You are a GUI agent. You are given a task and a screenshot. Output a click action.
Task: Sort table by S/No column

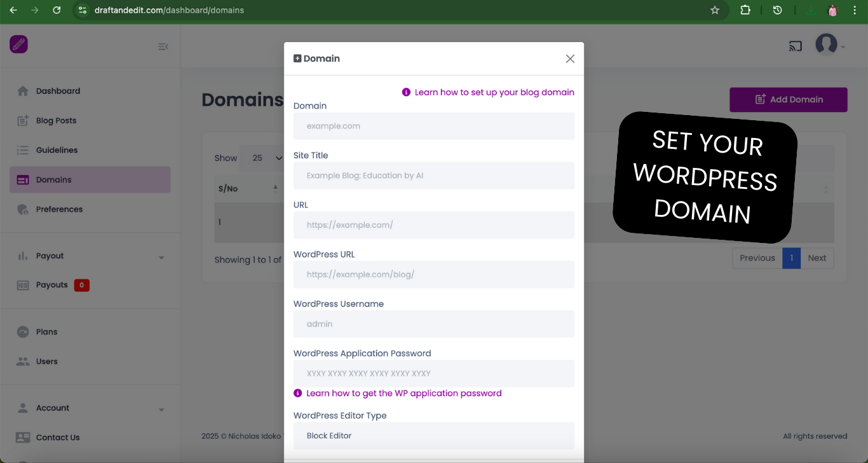coord(249,188)
